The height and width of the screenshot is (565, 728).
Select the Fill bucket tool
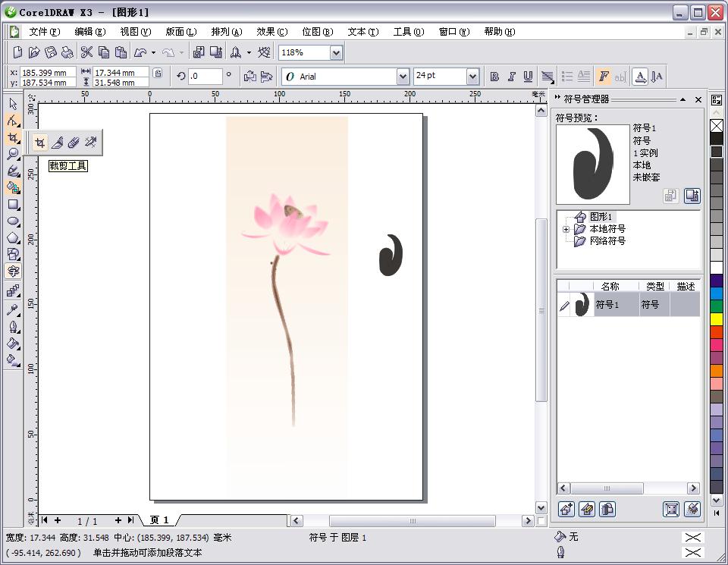(13, 344)
